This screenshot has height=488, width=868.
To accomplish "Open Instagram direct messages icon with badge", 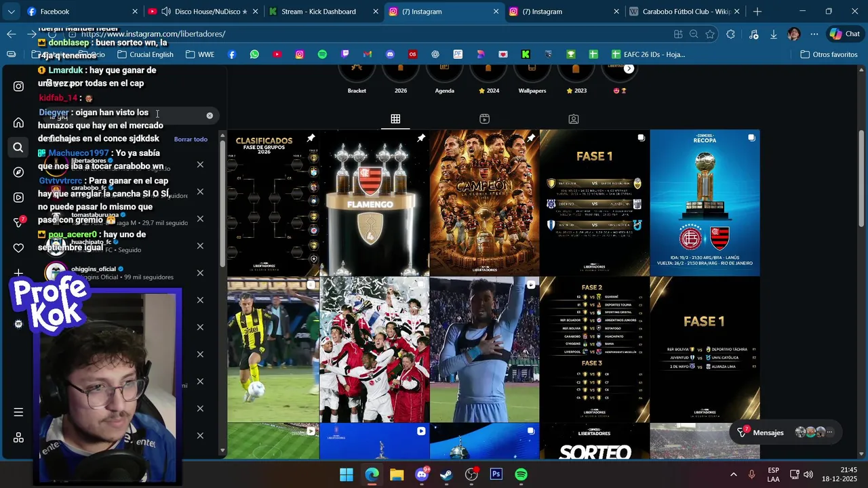I will click(19, 222).
